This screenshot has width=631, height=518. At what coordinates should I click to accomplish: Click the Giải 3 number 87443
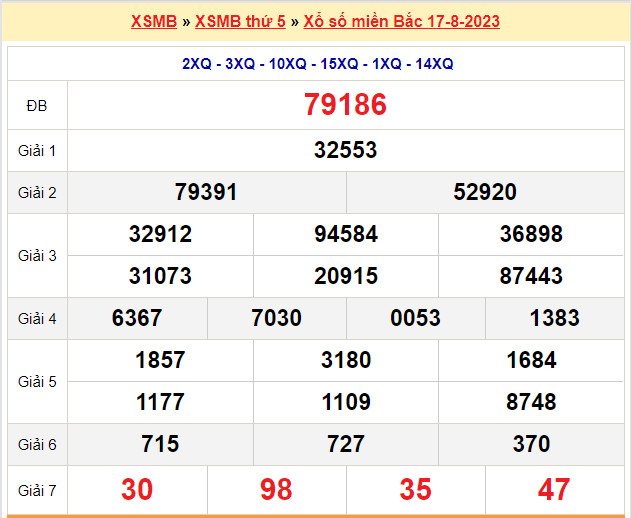(x=531, y=276)
